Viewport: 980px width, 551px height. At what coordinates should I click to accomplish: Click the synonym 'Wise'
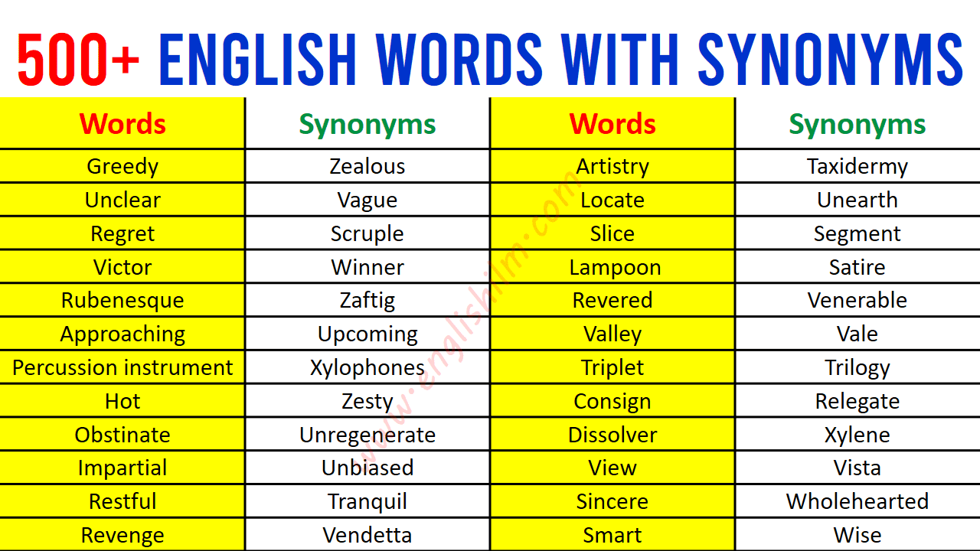(857, 535)
